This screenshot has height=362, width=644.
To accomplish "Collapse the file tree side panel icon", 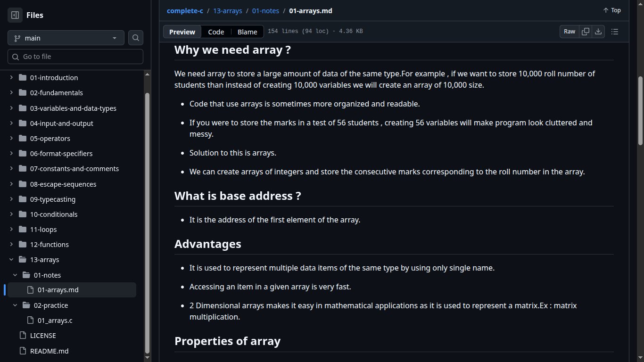I will tap(15, 15).
